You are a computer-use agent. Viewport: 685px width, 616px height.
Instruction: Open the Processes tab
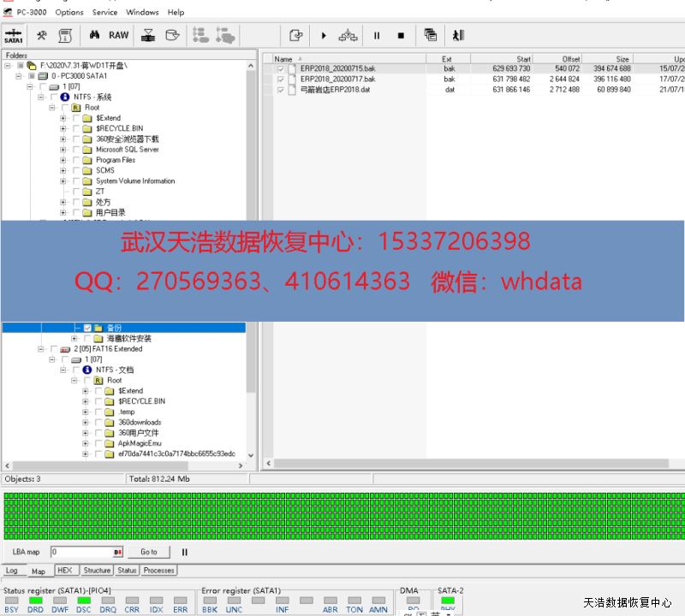point(158,571)
